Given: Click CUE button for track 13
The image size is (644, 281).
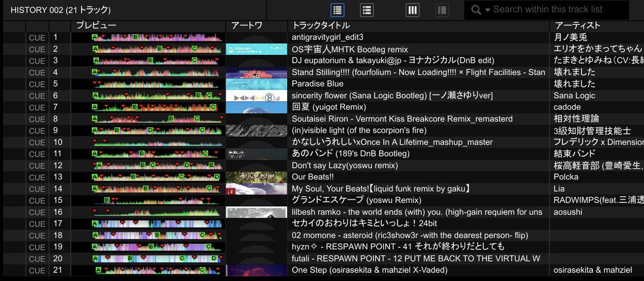Looking at the screenshot, I should pos(37,177).
